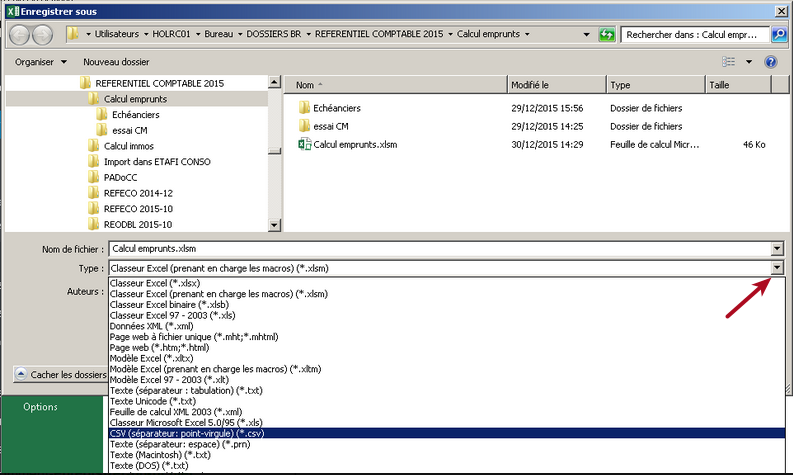Click the Nom de fichier text field

[x=438, y=248]
